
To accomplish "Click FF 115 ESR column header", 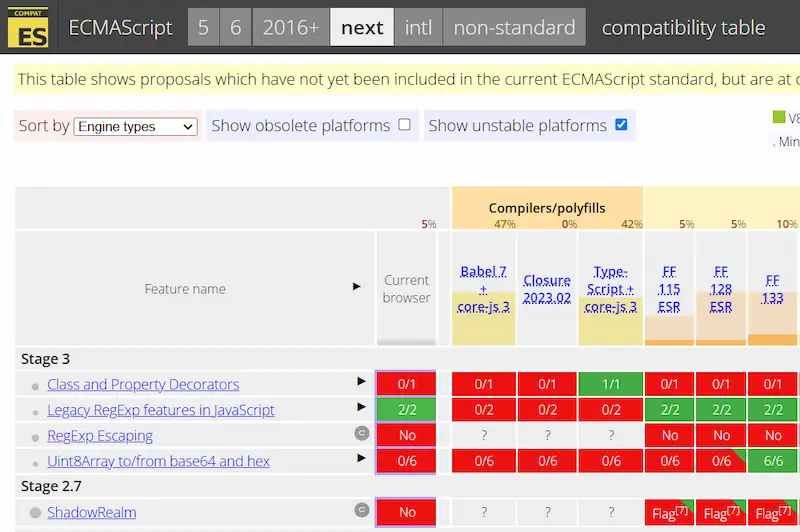I will [x=669, y=289].
